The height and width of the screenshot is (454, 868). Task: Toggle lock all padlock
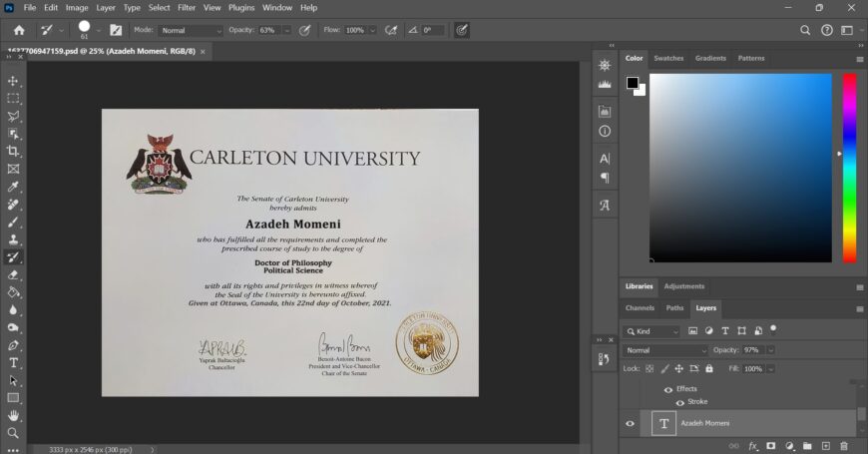[709, 369]
